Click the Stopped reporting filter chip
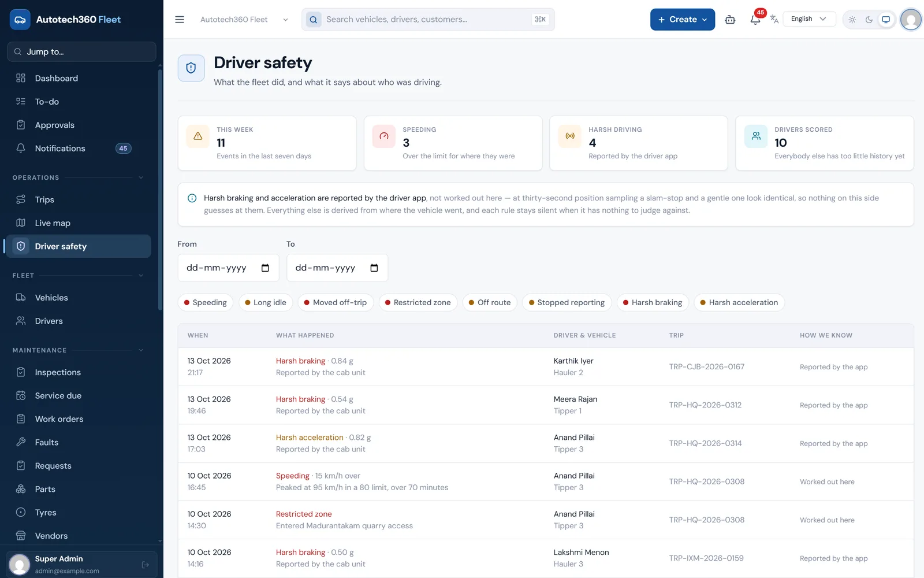 tap(567, 302)
